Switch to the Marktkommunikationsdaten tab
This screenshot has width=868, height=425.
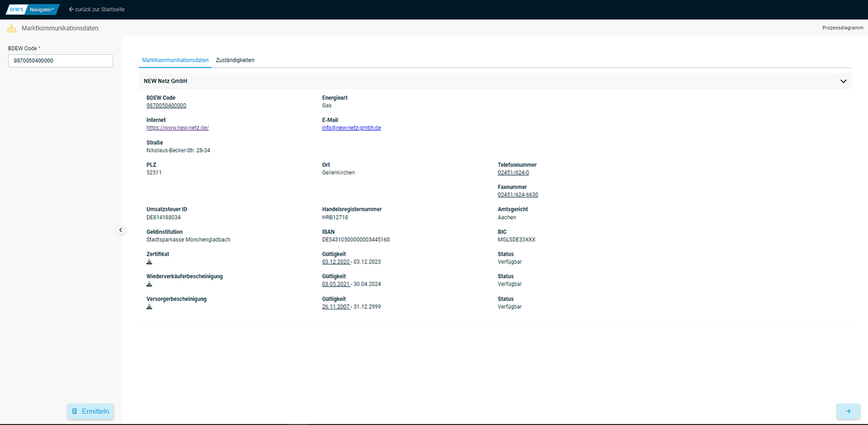click(x=175, y=60)
